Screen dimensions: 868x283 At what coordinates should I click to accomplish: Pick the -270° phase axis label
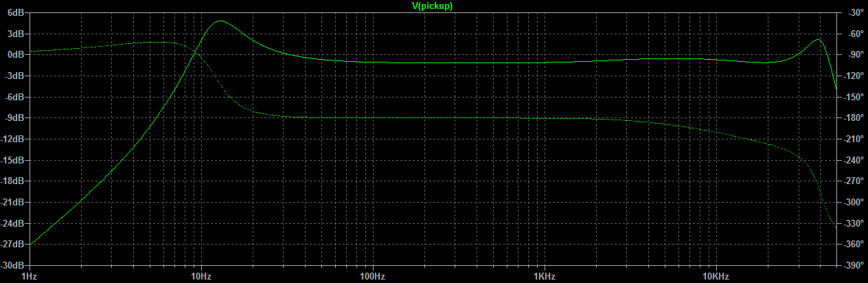(x=852, y=181)
